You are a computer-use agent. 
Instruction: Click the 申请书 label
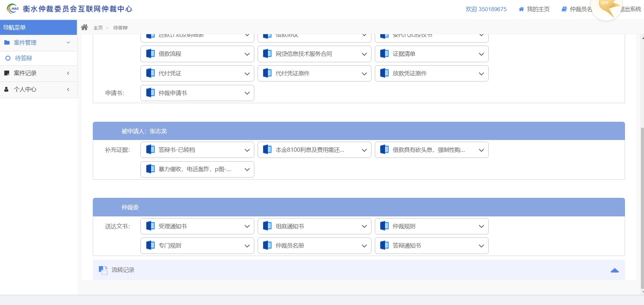pyautogui.click(x=115, y=93)
